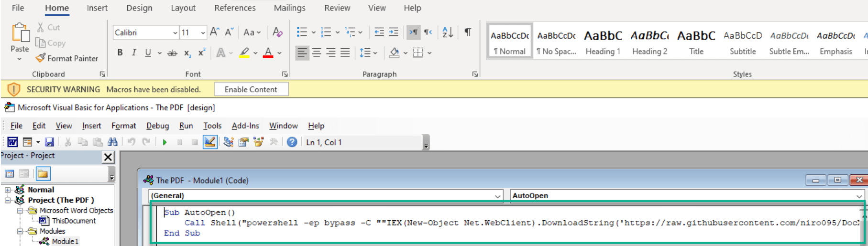Toggle Show/Hide paragraph marks
The height and width of the screenshot is (246, 868).
[468, 32]
